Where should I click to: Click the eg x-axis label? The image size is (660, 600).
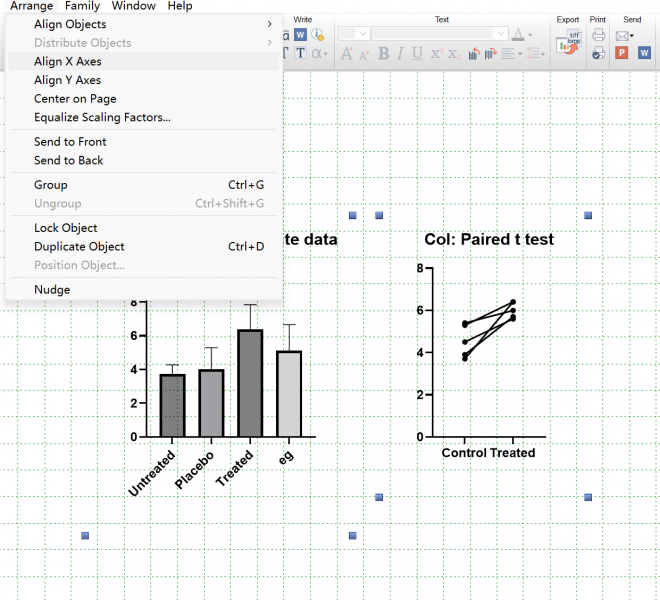click(286, 457)
